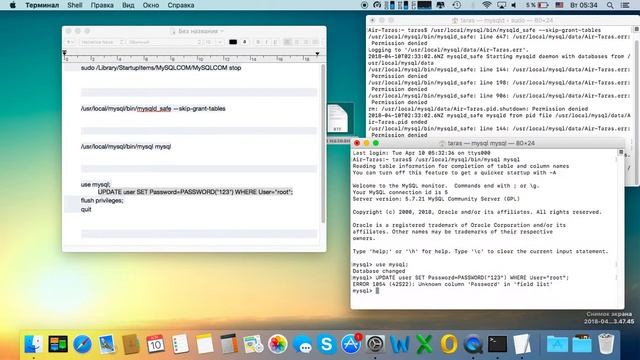Select justified text alignment in TextEdit
640x360 pixels.
[315, 42]
